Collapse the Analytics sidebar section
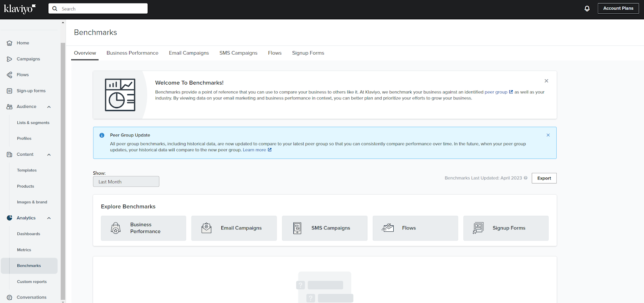 point(49,218)
